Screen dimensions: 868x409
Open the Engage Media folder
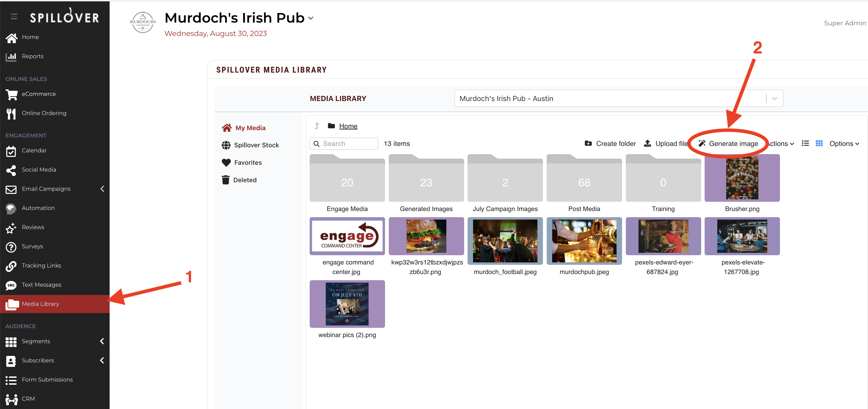click(x=347, y=178)
